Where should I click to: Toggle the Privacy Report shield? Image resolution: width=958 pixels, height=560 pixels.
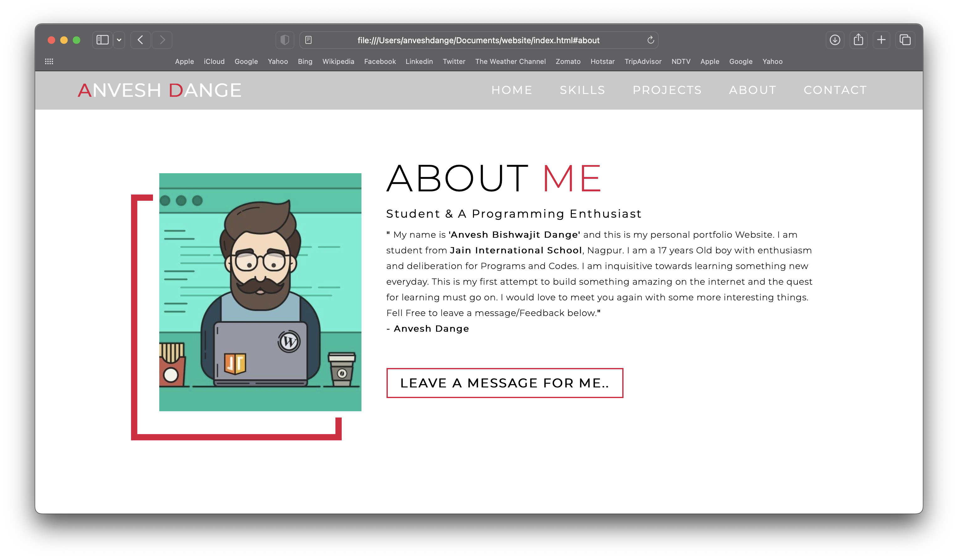pyautogui.click(x=285, y=40)
